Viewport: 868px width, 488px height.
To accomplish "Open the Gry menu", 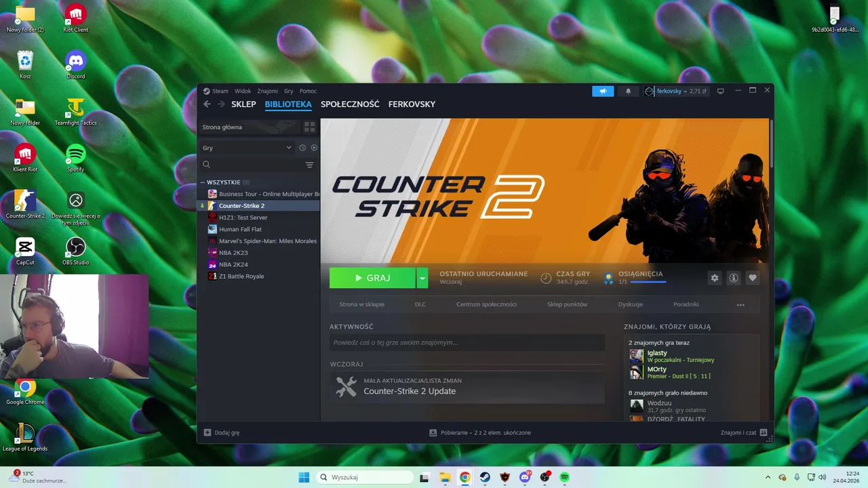I will (x=289, y=91).
